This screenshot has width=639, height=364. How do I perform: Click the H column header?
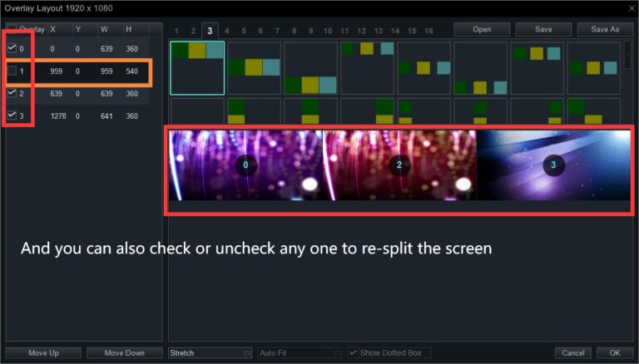tap(129, 29)
